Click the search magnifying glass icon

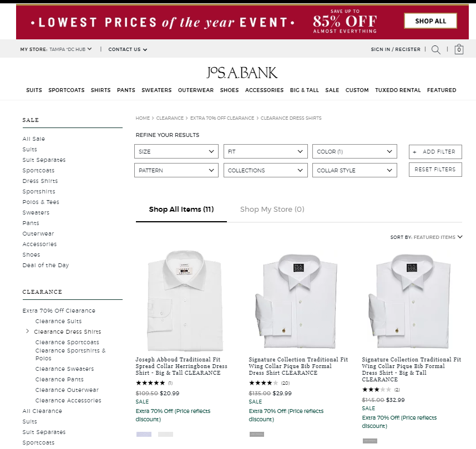(x=436, y=49)
